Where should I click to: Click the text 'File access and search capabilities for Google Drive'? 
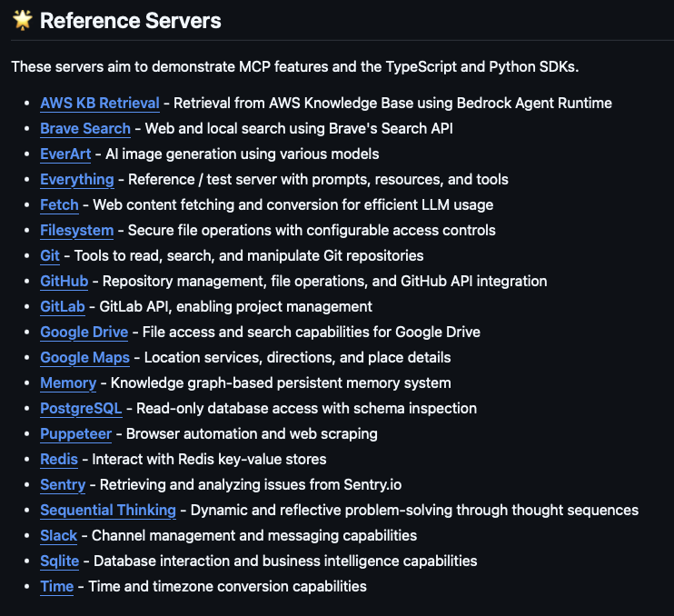click(312, 332)
